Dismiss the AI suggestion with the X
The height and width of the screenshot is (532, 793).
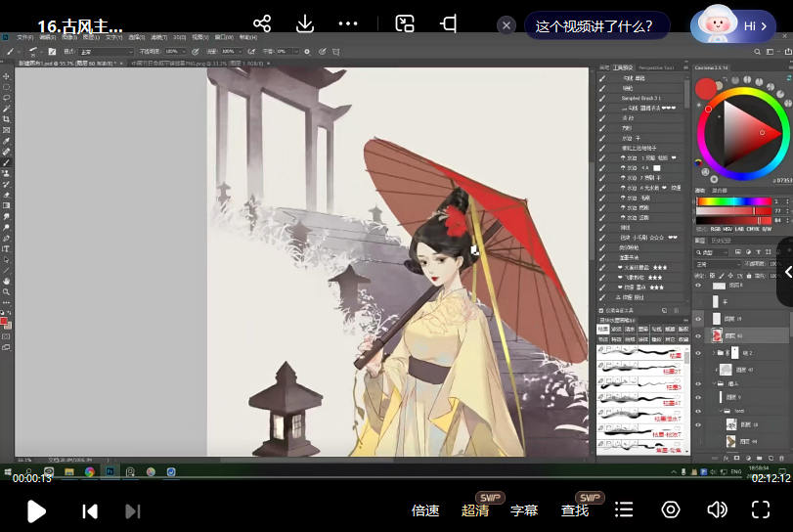[x=506, y=26]
